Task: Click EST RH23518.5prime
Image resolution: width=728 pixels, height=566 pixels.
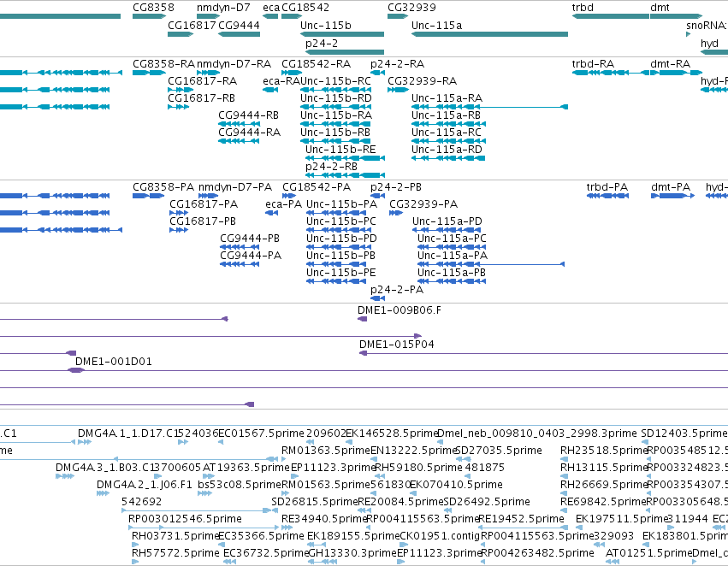Action: point(564,459)
